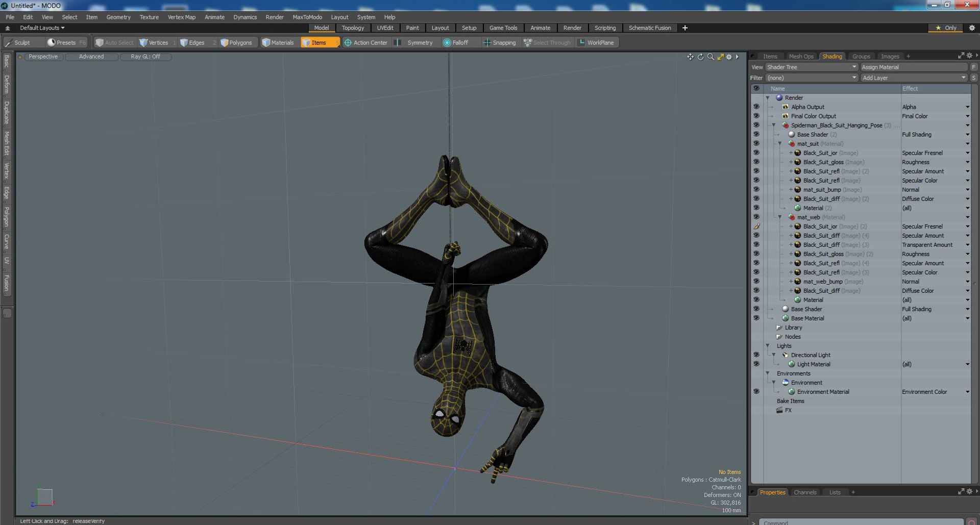Screen dimensions: 980x525
Task: Collapse the Render tree node
Action: click(767, 97)
